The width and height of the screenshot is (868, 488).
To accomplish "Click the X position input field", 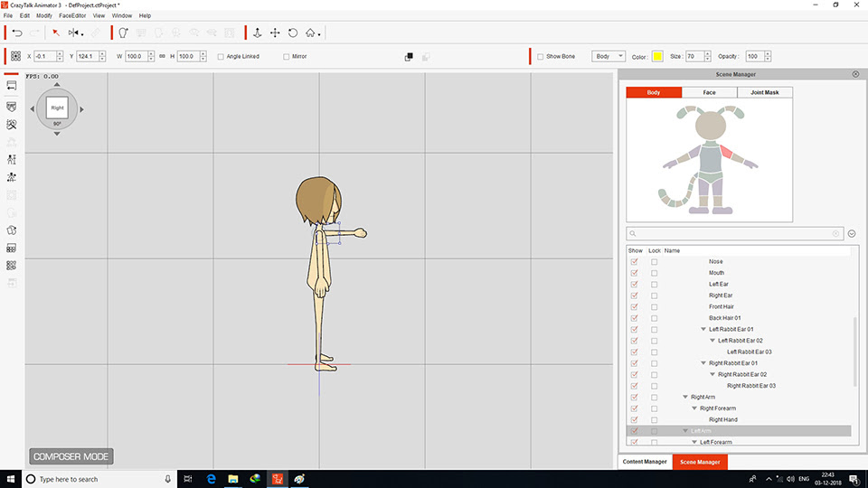I will click(x=45, y=56).
